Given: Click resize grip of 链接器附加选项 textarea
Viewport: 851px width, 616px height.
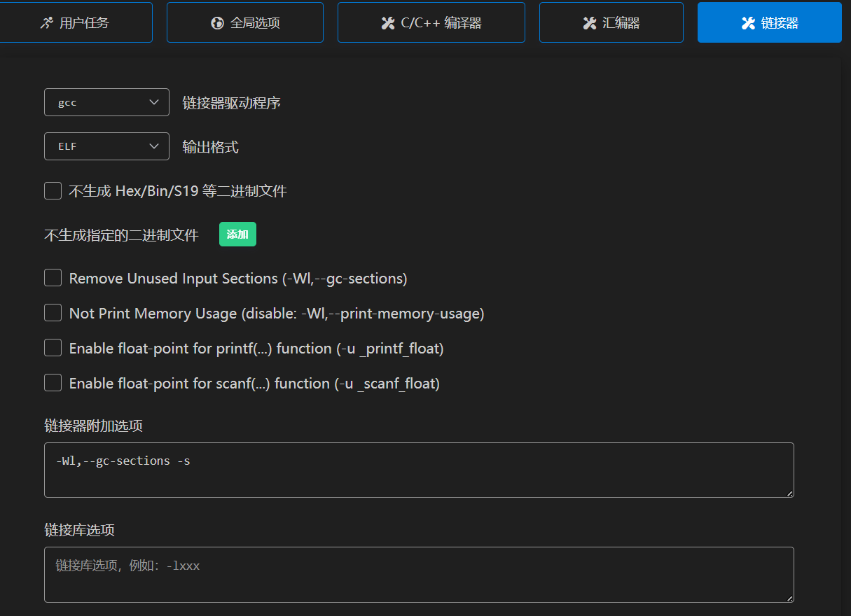Looking at the screenshot, I should (x=789, y=493).
